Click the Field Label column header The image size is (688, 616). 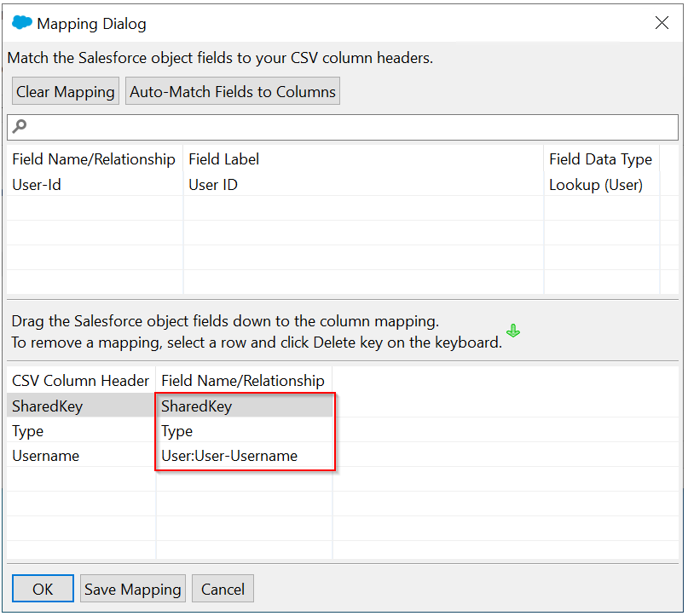tap(224, 159)
